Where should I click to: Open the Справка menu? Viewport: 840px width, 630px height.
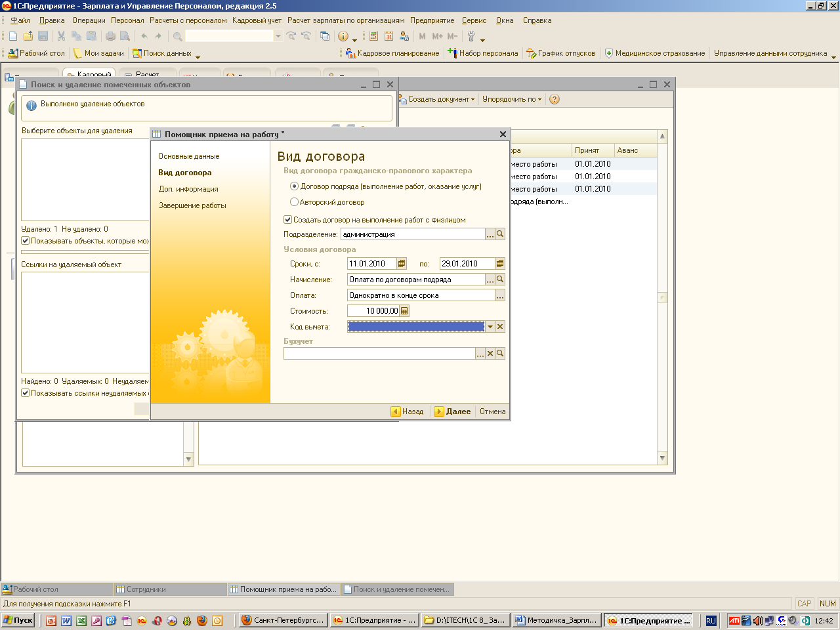tap(537, 20)
